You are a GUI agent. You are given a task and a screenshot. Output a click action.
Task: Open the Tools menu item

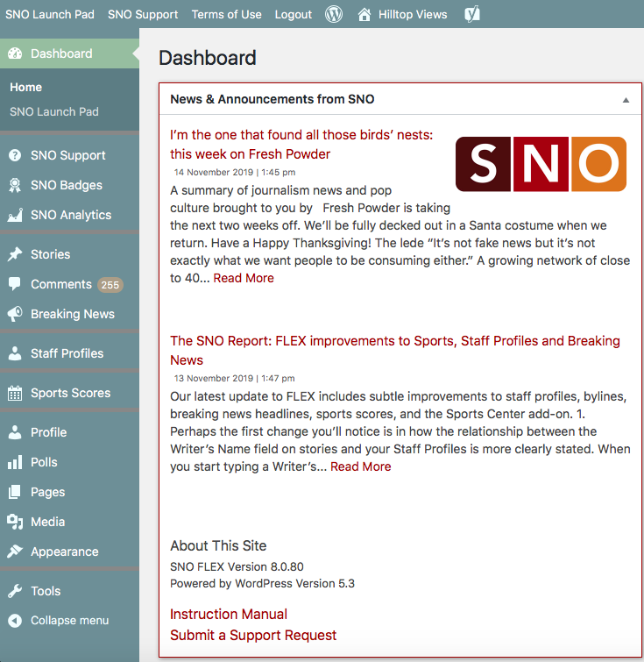46,591
